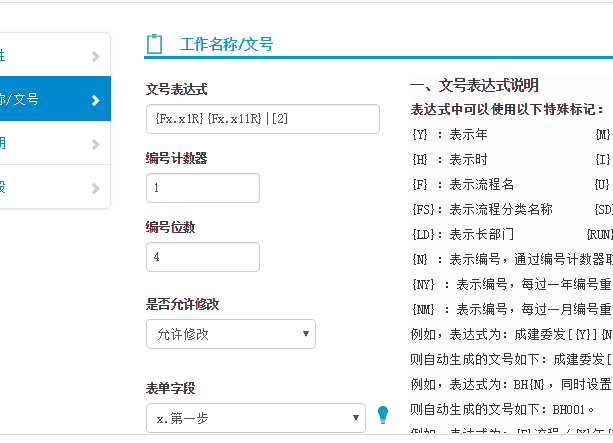The width and height of the screenshot is (613, 443).
Task: Click the 文号表达式 field label
Action: tap(176, 90)
